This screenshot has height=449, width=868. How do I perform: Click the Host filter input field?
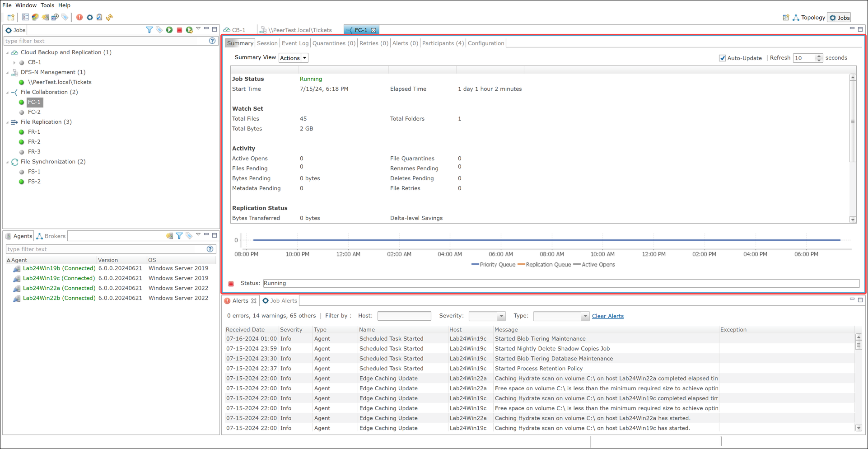pos(404,316)
